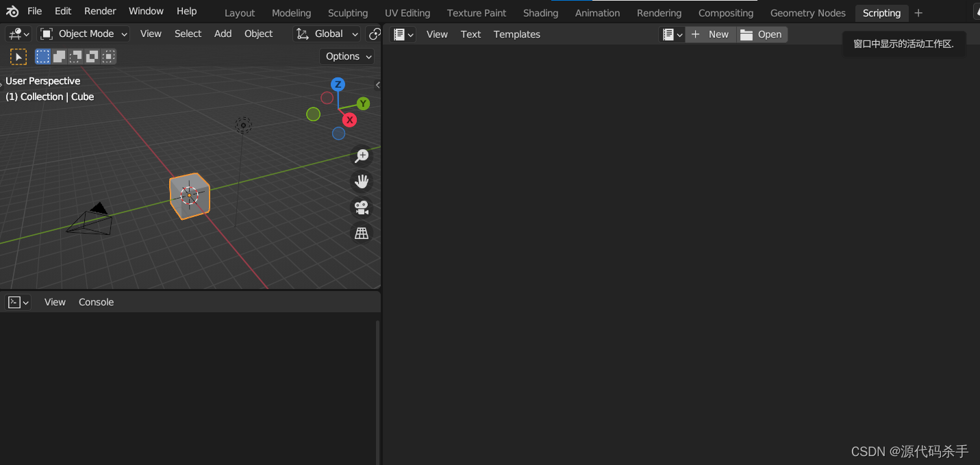Click the pan view hand icon

coord(362,181)
